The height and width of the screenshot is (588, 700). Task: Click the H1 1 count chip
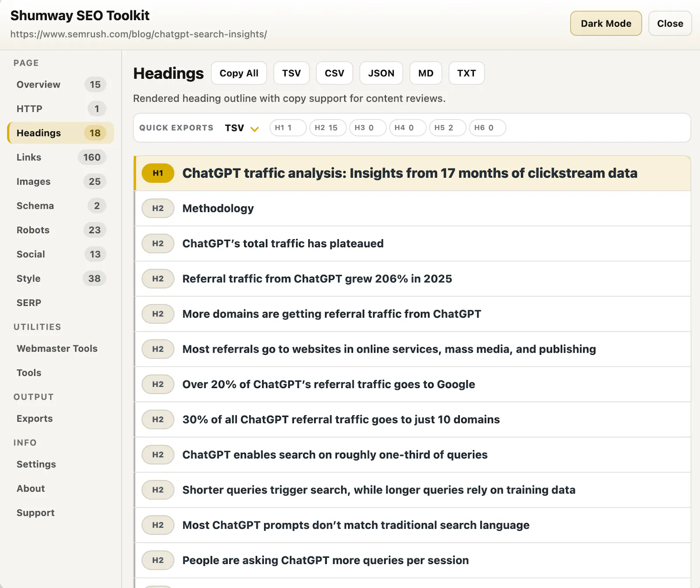point(288,128)
